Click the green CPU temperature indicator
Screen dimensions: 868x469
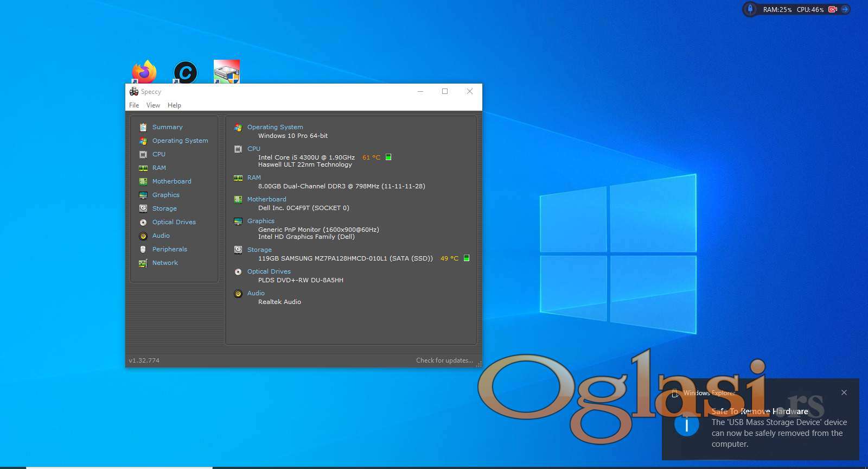click(x=388, y=157)
